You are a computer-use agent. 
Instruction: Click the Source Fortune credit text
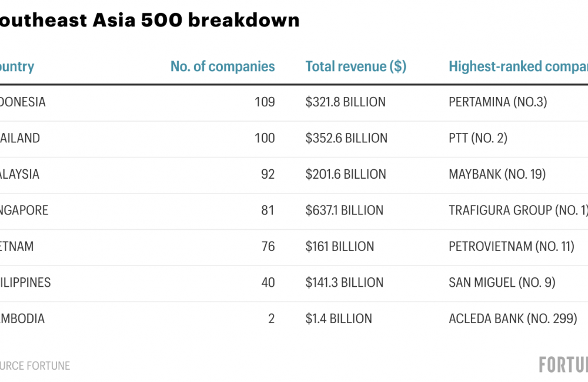(35, 366)
